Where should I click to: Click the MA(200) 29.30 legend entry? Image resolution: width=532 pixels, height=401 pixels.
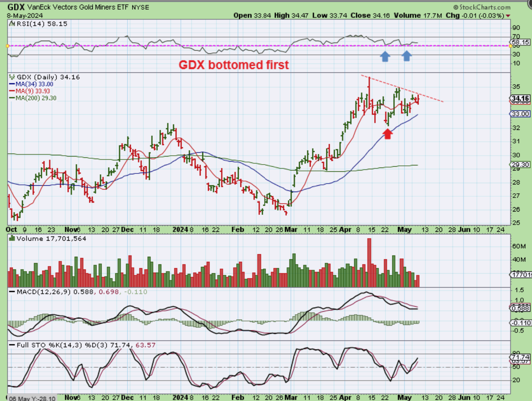click(35, 98)
